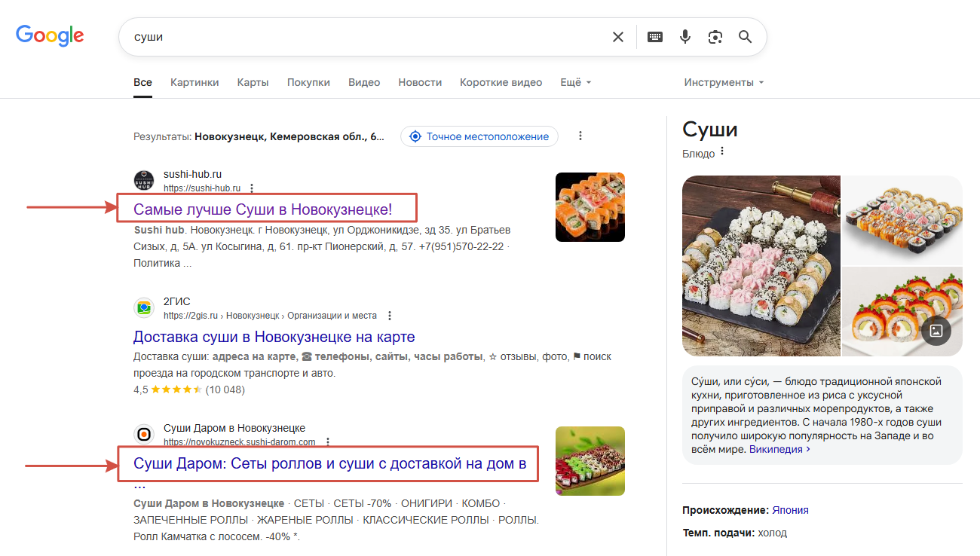980x556 pixels.
Task: Open location results three-dot options menu
Action: (x=580, y=136)
